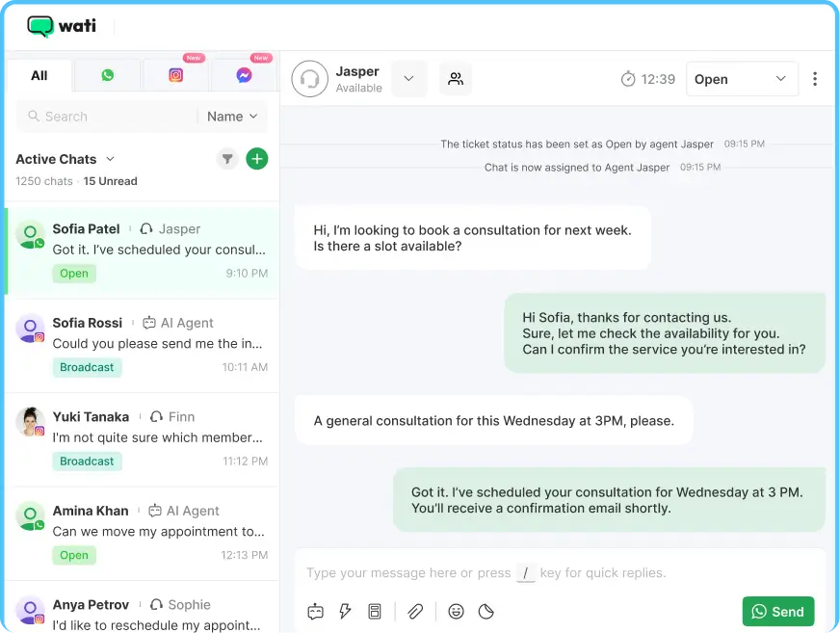Start a new chat with the green plus
This screenshot has height=633, width=840.
(x=257, y=159)
